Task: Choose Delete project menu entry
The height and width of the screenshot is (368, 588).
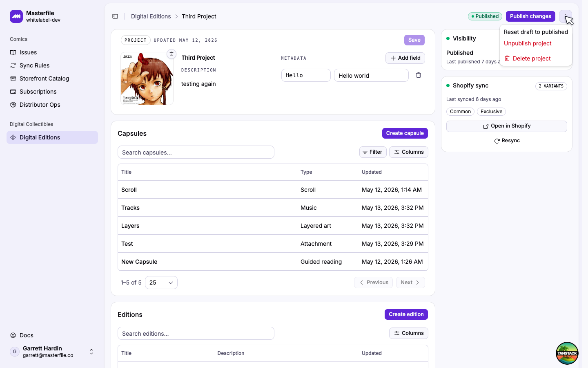Action: [536, 58]
